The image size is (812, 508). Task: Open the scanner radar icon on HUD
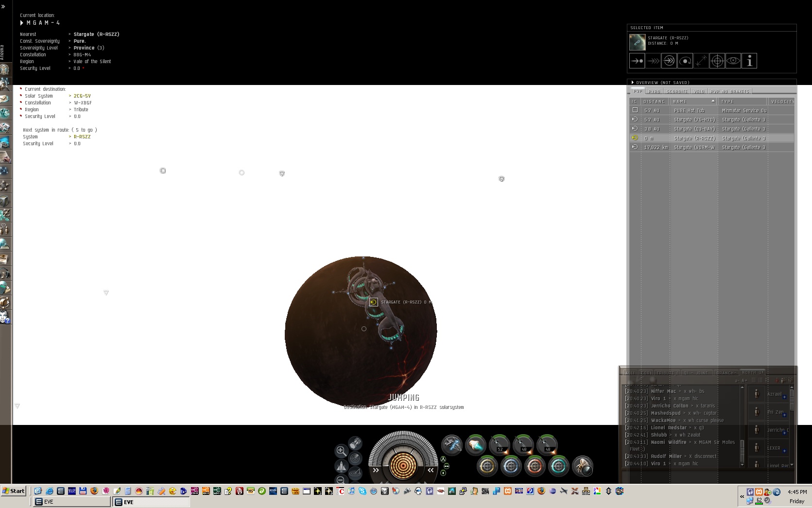355,458
